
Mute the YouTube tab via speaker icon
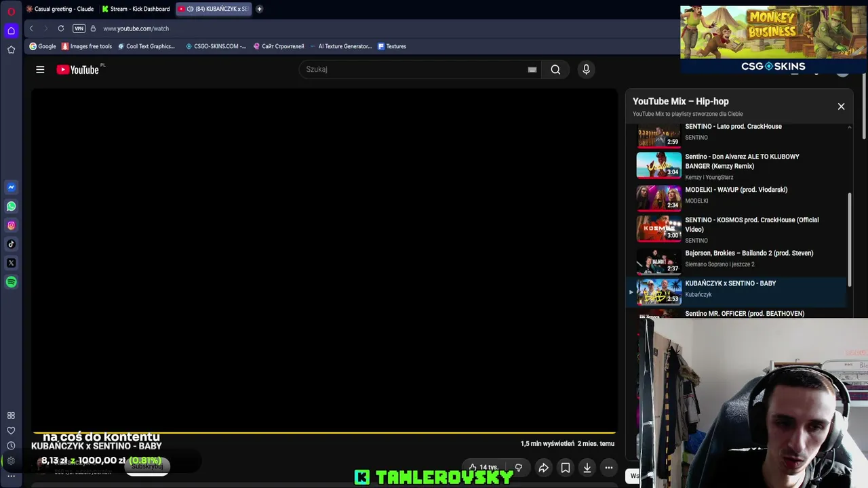coord(190,9)
